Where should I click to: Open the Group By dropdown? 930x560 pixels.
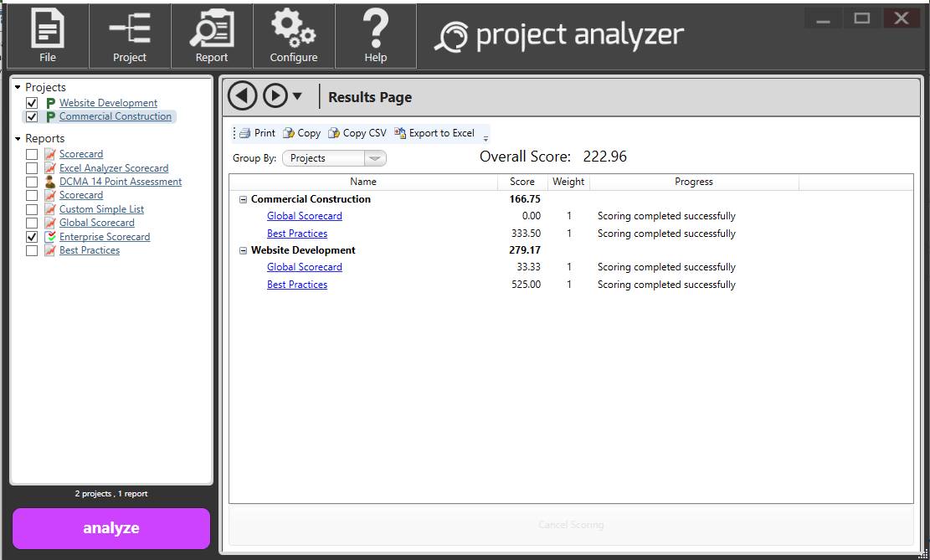click(334, 158)
